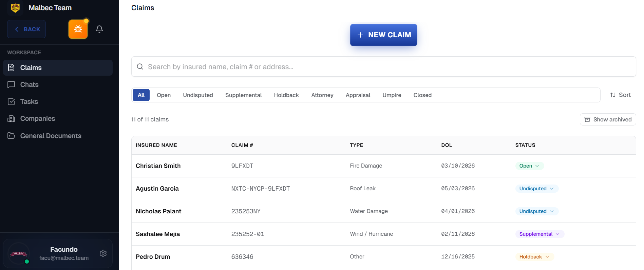Click the Chats speech bubble icon
The width and height of the screenshot is (644, 270).
pos(11,84)
